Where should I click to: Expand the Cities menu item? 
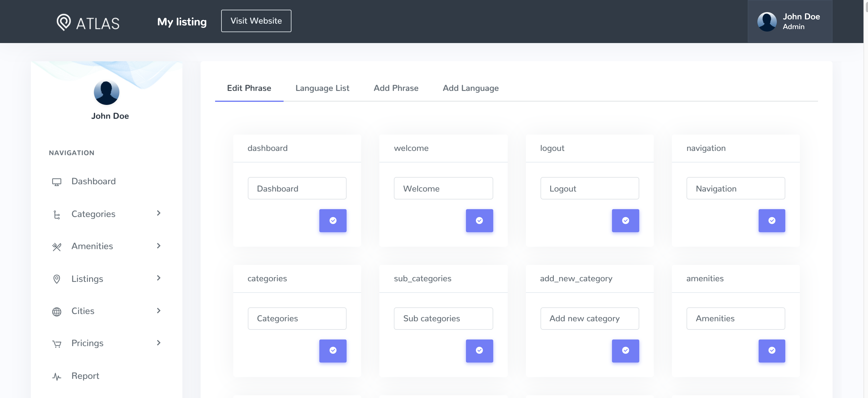pos(158,311)
